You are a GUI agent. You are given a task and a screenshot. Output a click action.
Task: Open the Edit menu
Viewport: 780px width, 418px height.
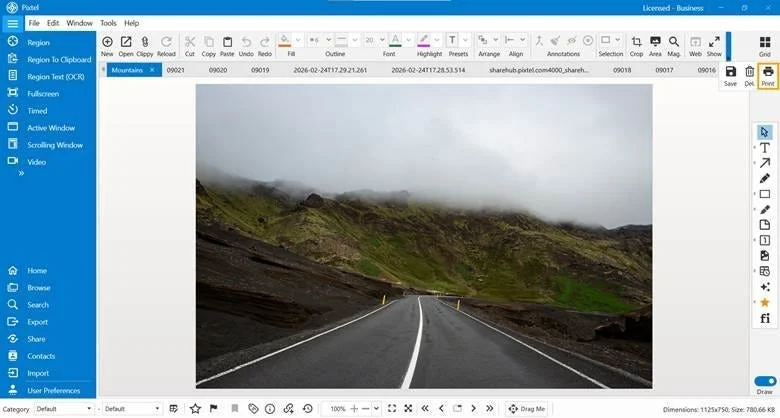53,23
